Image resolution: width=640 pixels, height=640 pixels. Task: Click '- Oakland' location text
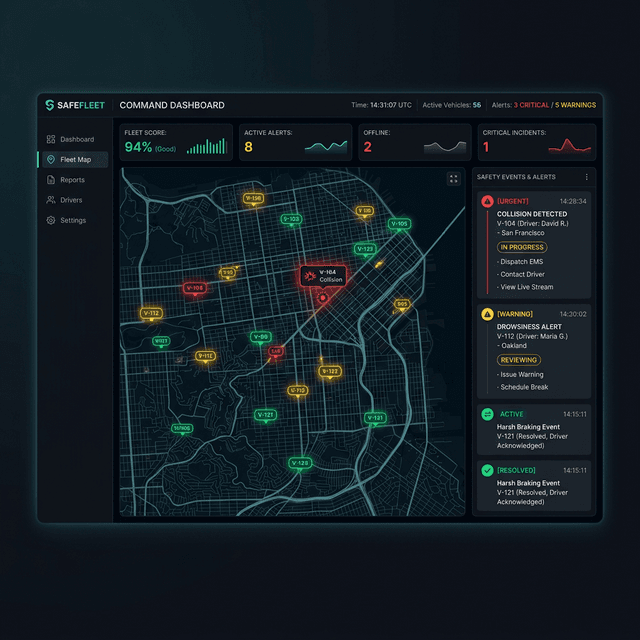click(x=511, y=346)
